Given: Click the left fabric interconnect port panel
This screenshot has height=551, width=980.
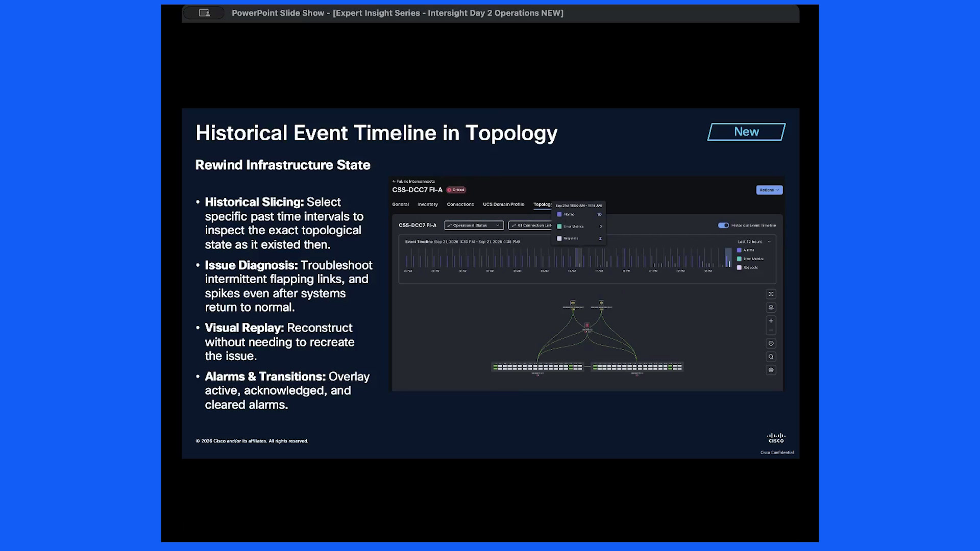Looking at the screenshot, I should 537,367.
